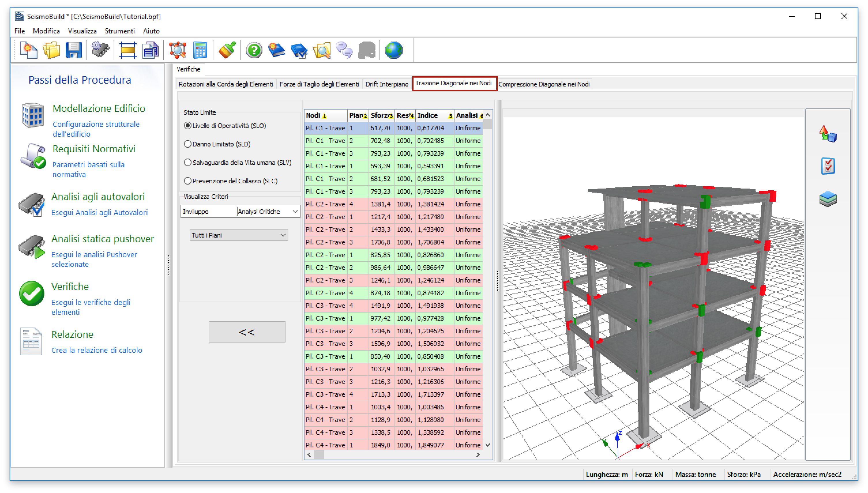Click the table's horizontal scrollbar right arrow
The image size is (868, 493).
pyautogui.click(x=478, y=454)
